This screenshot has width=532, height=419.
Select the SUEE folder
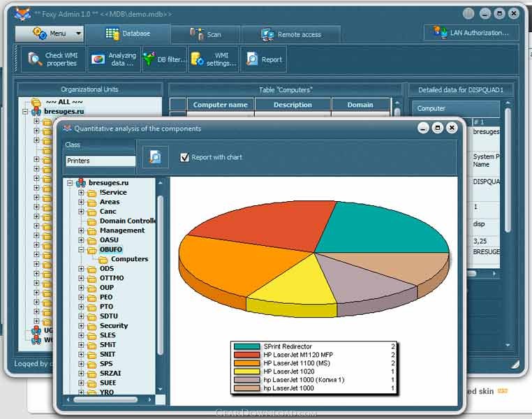[x=108, y=383]
